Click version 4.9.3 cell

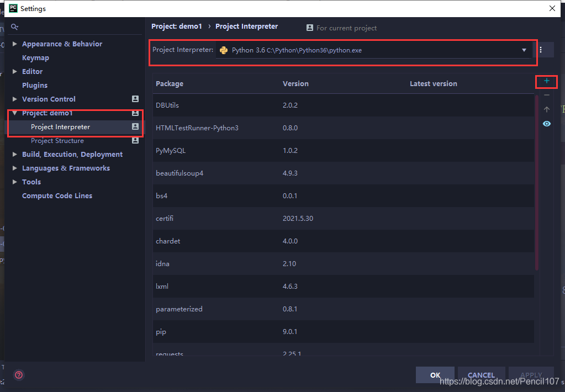(290, 173)
